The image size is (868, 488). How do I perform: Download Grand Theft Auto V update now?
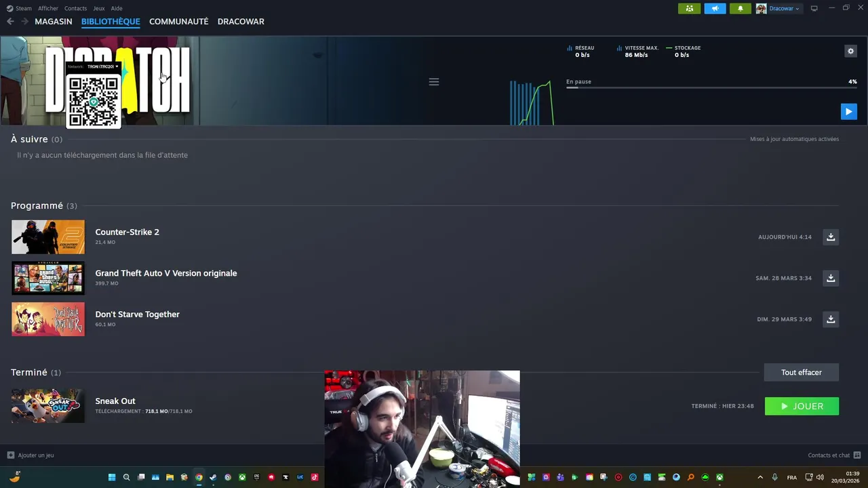831,278
